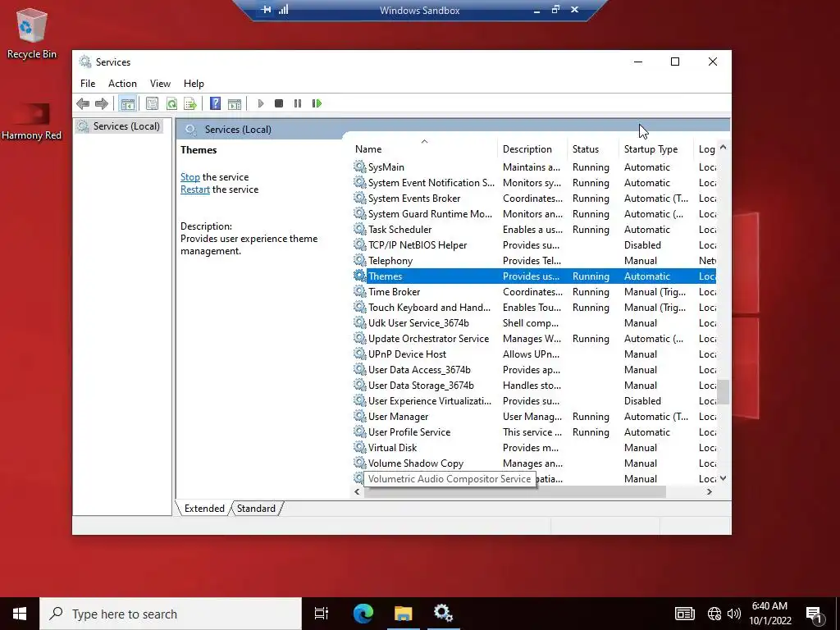This screenshot has width=840, height=630.
Task: Sort by the Status column header
Action: 593,149
